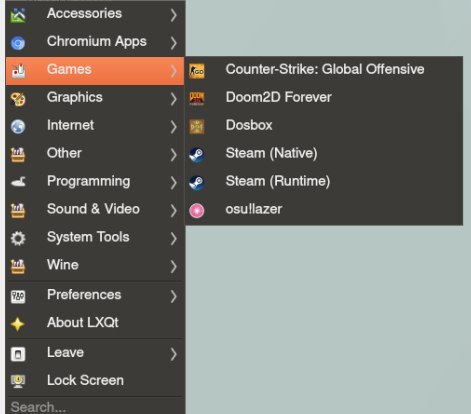Open the Leave menu entry

click(95, 354)
